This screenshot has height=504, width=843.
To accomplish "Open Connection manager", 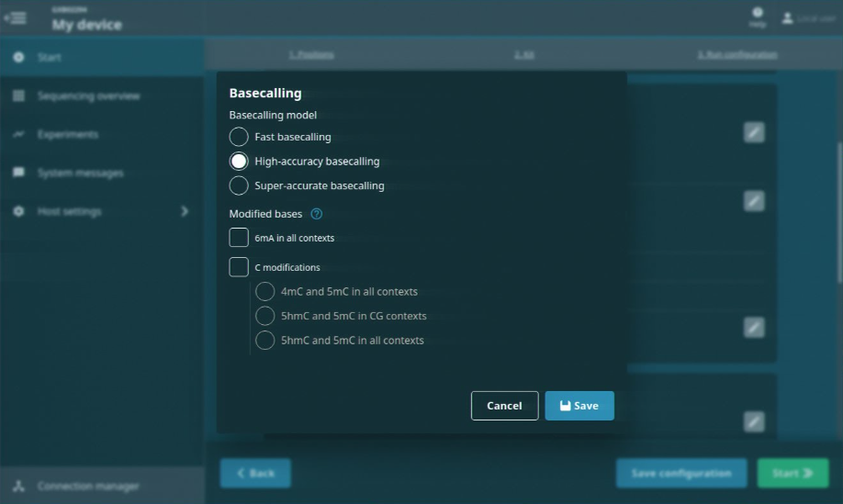I will click(x=102, y=486).
